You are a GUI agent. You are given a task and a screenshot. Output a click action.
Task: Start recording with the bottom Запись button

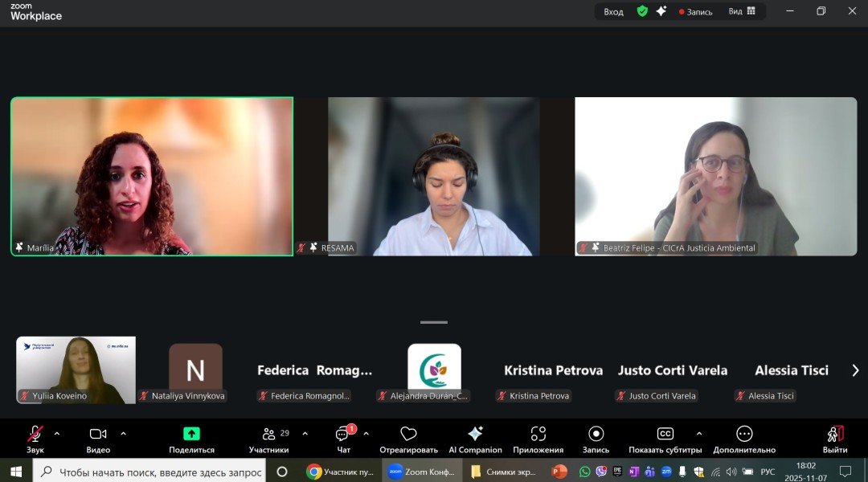(596, 434)
